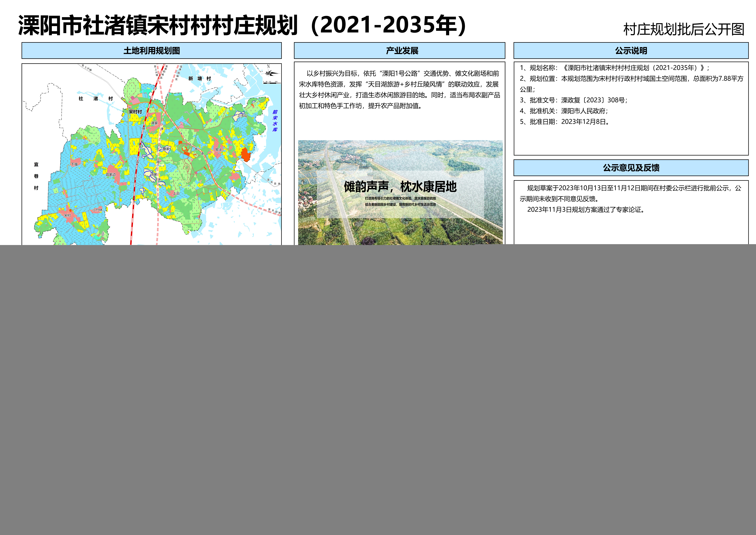
Task: Click the map scale bar labeled Meters
Action: [x=272, y=82]
